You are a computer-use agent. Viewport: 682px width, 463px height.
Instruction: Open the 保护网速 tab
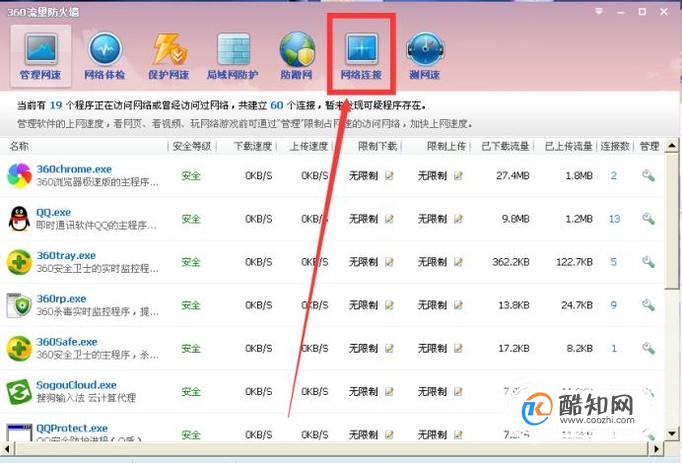click(169, 56)
